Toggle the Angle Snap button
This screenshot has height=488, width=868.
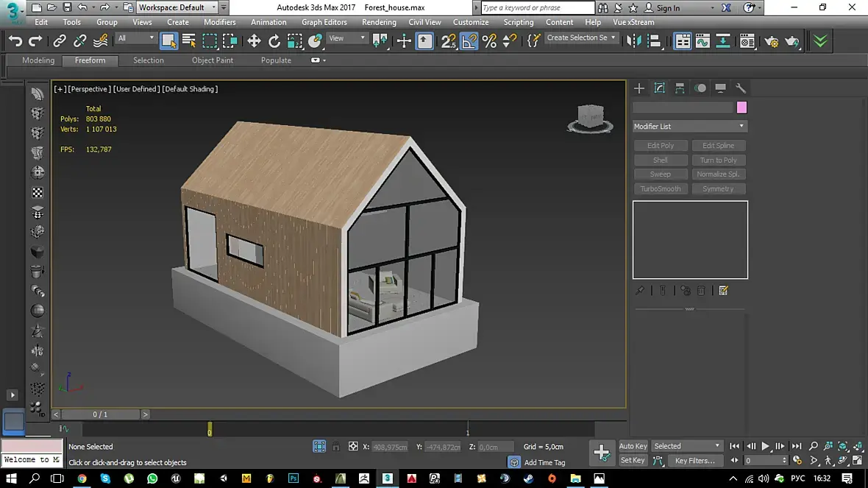click(x=469, y=41)
